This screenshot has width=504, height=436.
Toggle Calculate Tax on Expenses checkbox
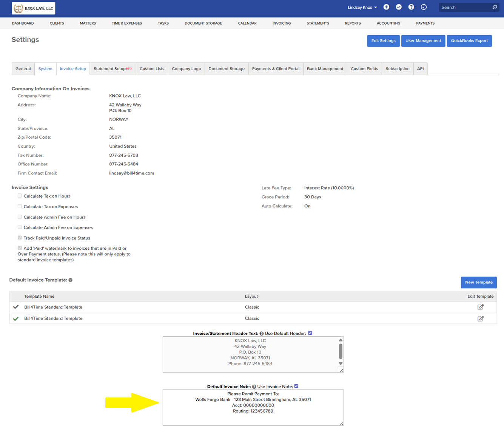click(20, 206)
